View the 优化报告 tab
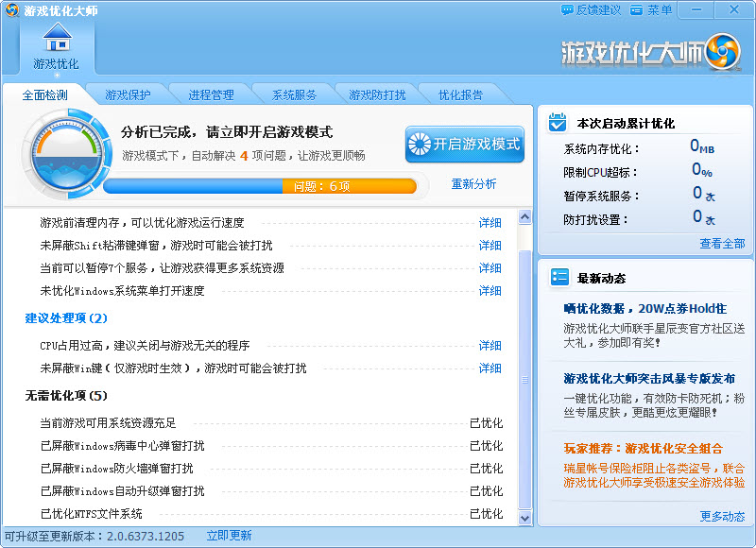This screenshot has width=756, height=548. pyautogui.click(x=460, y=95)
